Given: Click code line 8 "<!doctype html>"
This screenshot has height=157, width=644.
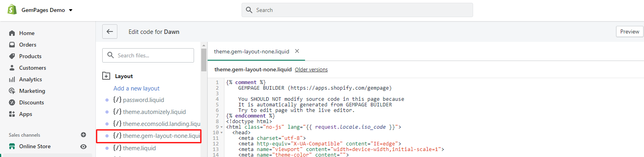Looking at the screenshot, I should (249, 122).
